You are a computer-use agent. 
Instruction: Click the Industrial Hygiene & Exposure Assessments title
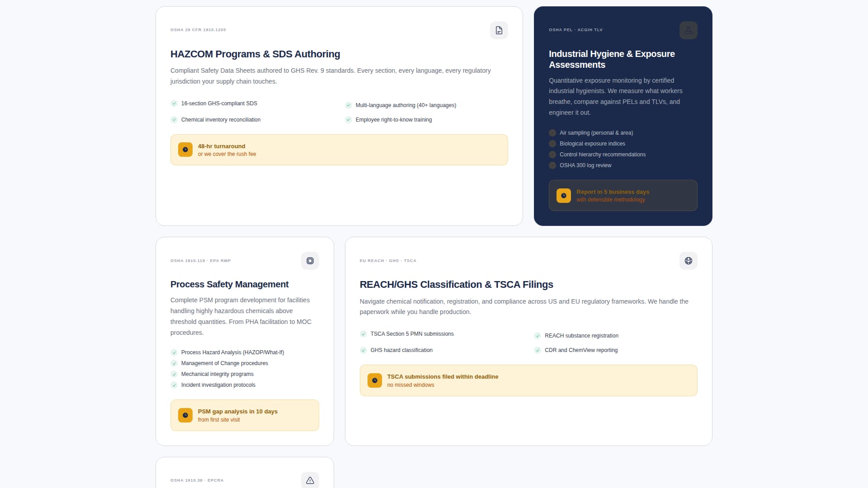coord(611,59)
